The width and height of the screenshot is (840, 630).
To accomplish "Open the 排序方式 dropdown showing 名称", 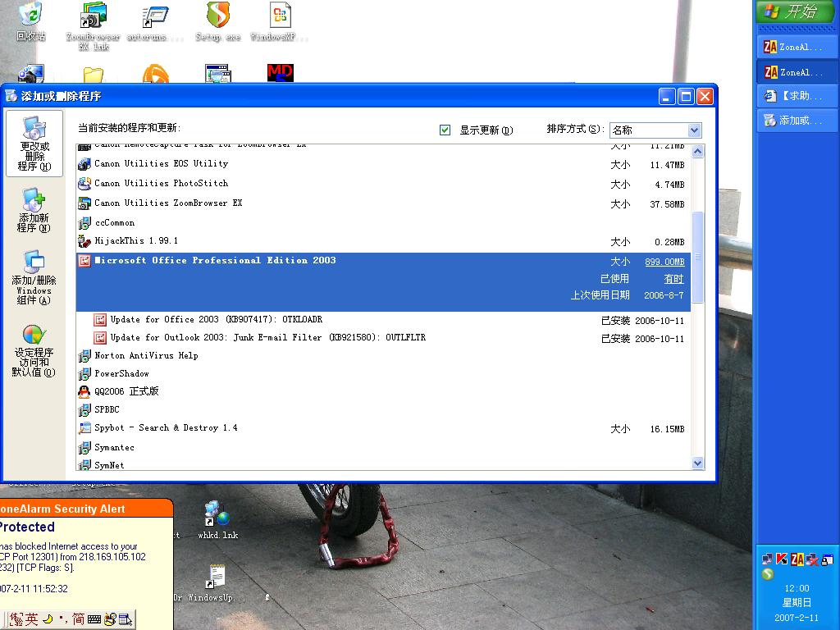I will point(655,130).
